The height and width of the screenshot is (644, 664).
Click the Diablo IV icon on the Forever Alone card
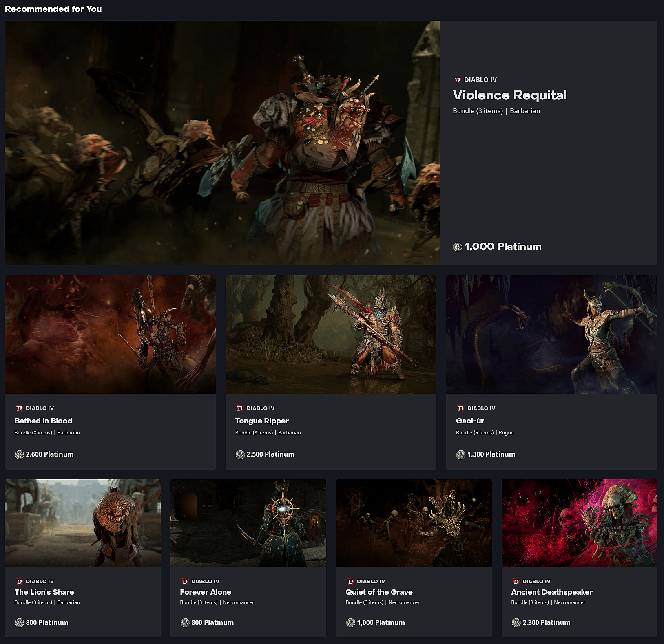coord(184,581)
